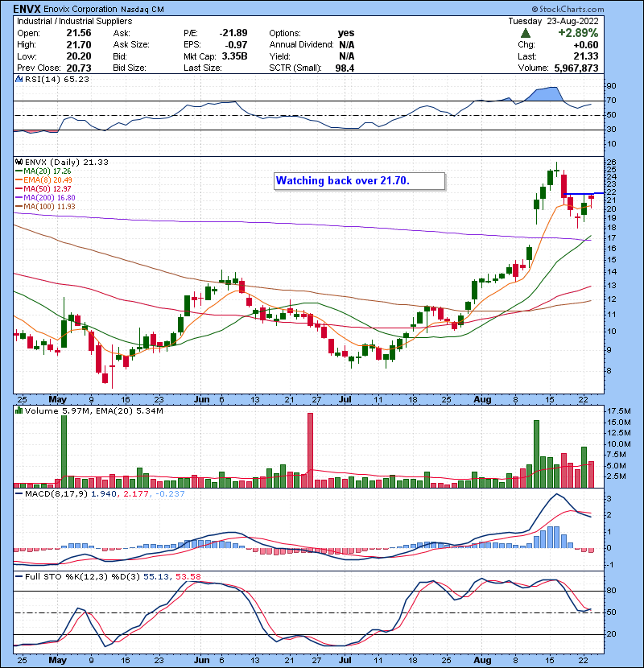Click the Options 'yes' value
Image resolution: width=644 pixels, height=668 pixels.
point(346,33)
